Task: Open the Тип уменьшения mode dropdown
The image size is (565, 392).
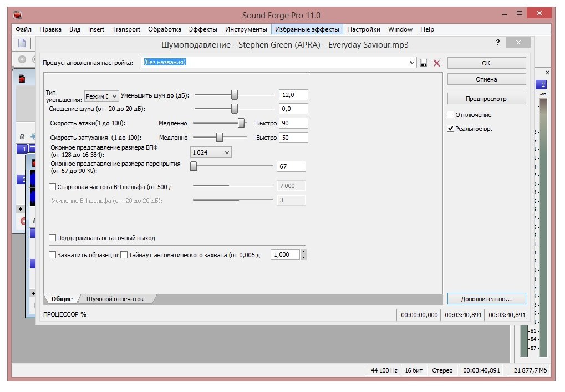Action: coord(101,96)
